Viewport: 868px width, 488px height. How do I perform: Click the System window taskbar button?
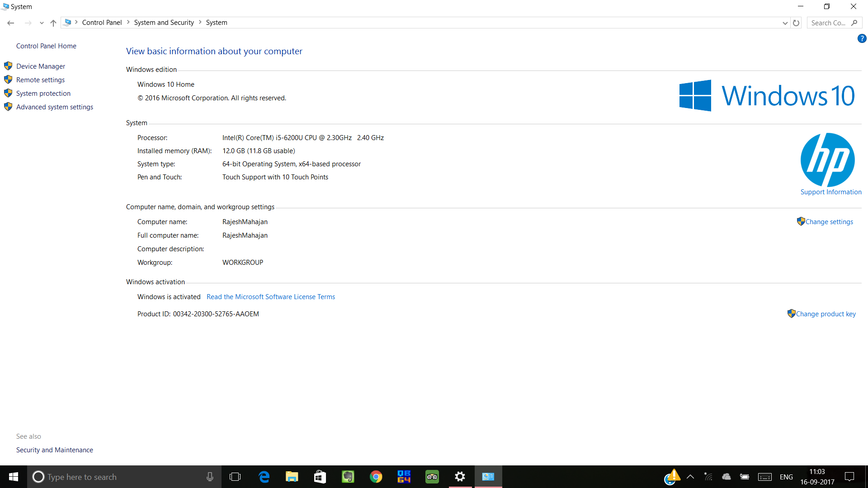coord(488,477)
